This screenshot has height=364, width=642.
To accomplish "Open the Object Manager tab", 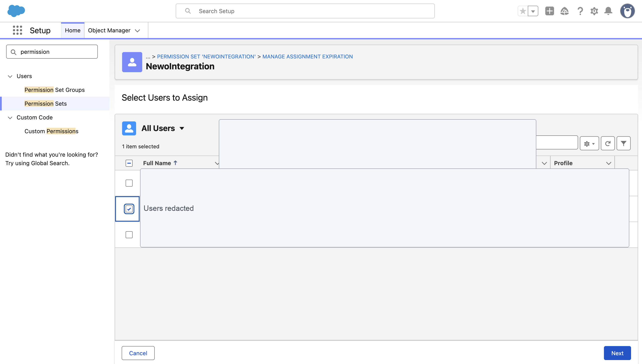I will pos(109,30).
